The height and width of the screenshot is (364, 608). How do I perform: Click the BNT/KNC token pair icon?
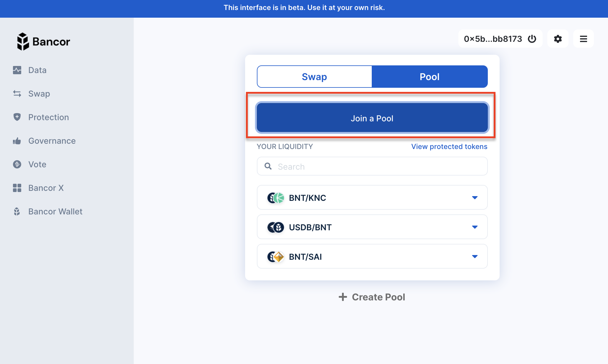[276, 198]
